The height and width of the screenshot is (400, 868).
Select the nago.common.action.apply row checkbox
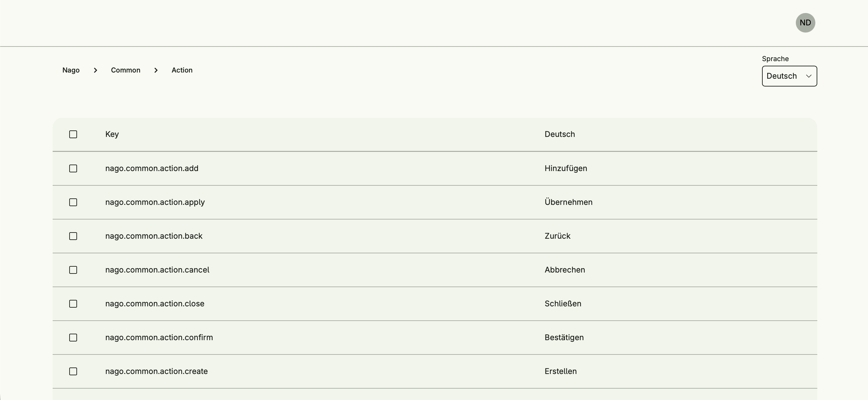pyautogui.click(x=73, y=202)
